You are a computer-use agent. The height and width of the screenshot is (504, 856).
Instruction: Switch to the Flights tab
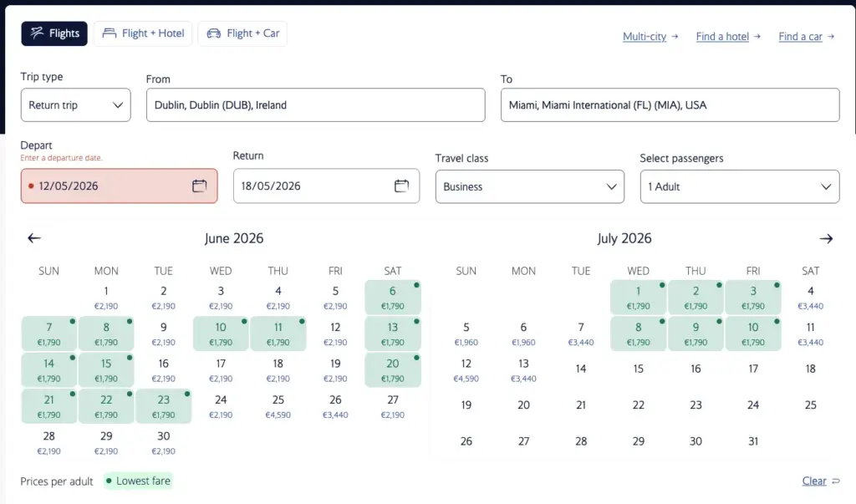[53, 33]
